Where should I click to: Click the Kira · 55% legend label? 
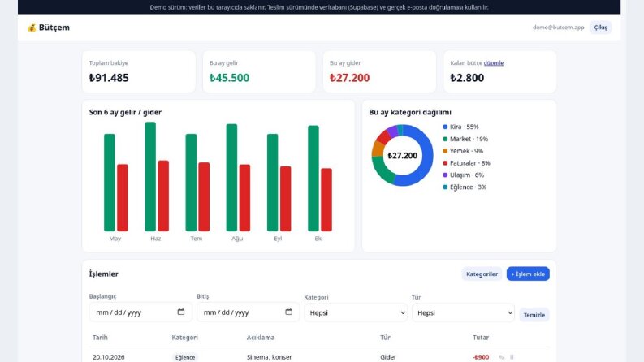(464, 127)
